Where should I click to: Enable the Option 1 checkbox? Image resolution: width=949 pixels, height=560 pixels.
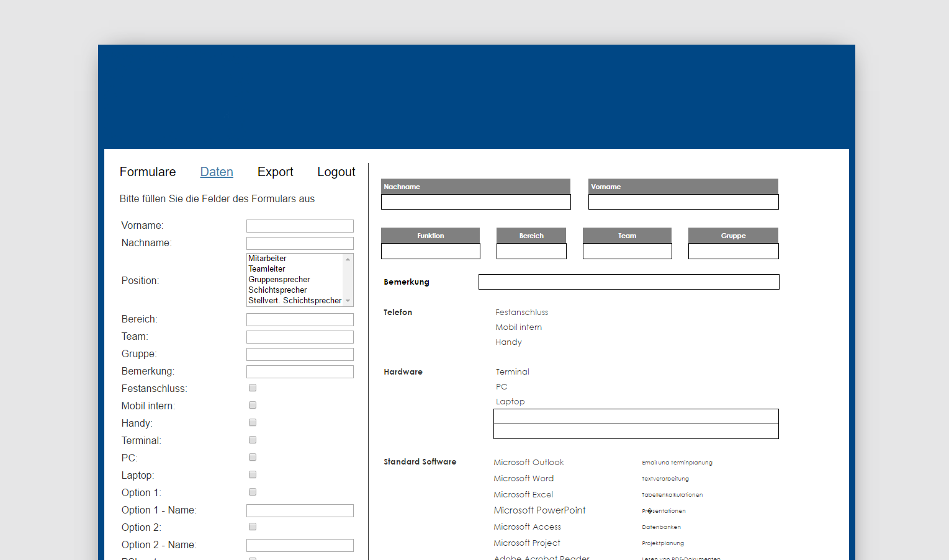point(253,492)
